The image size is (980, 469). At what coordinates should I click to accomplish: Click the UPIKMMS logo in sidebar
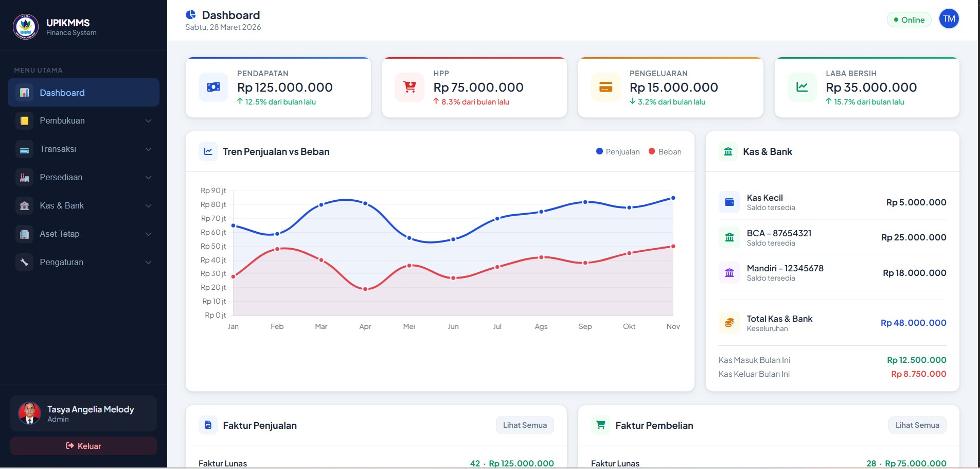coord(26,27)
